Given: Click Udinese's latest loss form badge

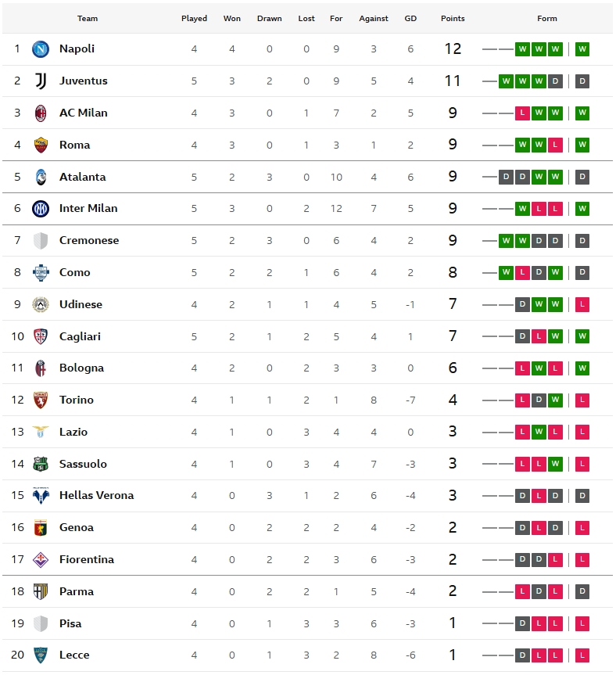Looking at the screenshot, I should pyautogui.click(x=582, y=305).
